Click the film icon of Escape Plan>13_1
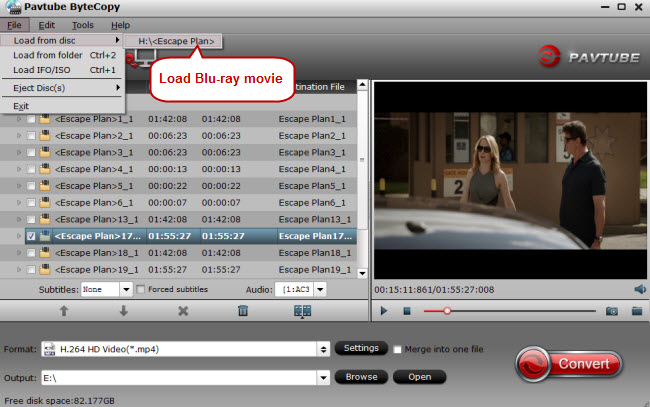This screenshot has width=650, height=407. pyautogui.click(x=45, y=219)
